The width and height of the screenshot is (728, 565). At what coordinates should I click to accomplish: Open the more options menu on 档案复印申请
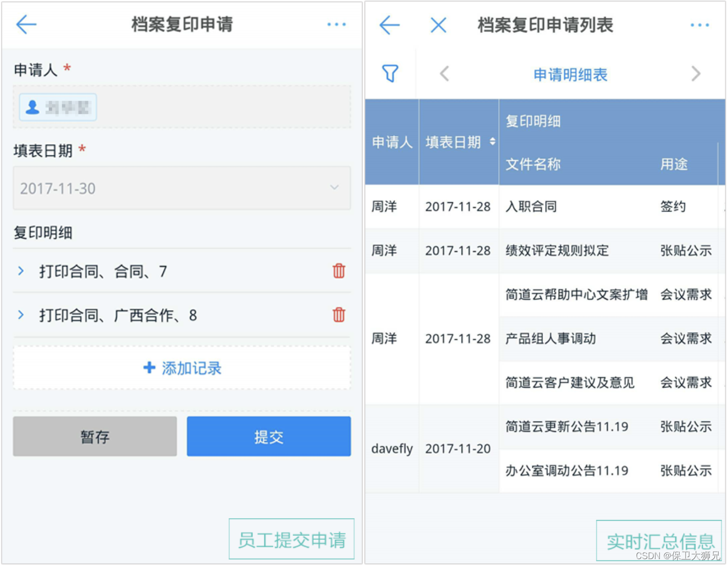[x=336, y=24]
